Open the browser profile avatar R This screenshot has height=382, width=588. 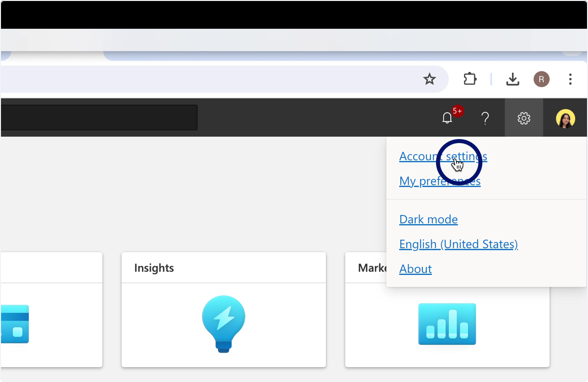click(541, 79)
